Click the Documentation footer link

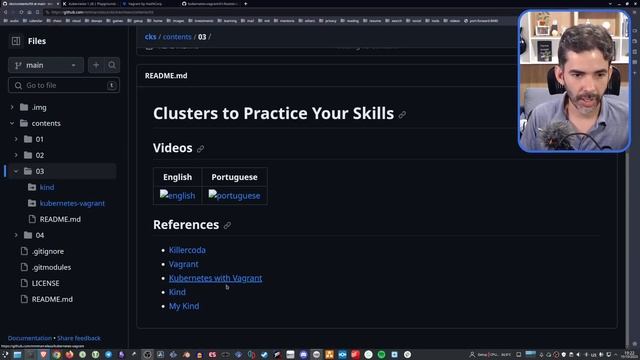[30, 338]
